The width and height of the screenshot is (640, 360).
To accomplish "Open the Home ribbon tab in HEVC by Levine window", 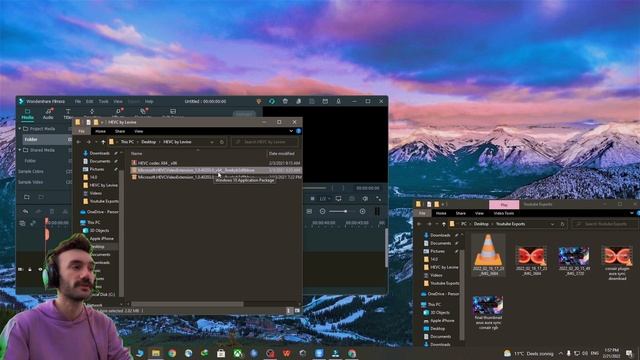I will click(x=100, y=131).
